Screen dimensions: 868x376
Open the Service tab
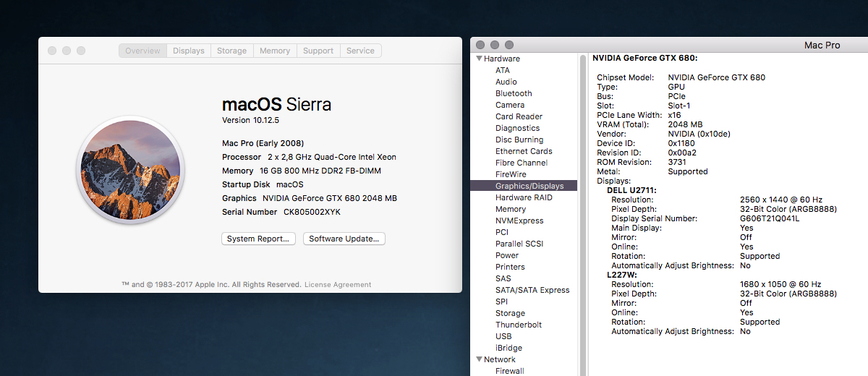tap(360, 51)
